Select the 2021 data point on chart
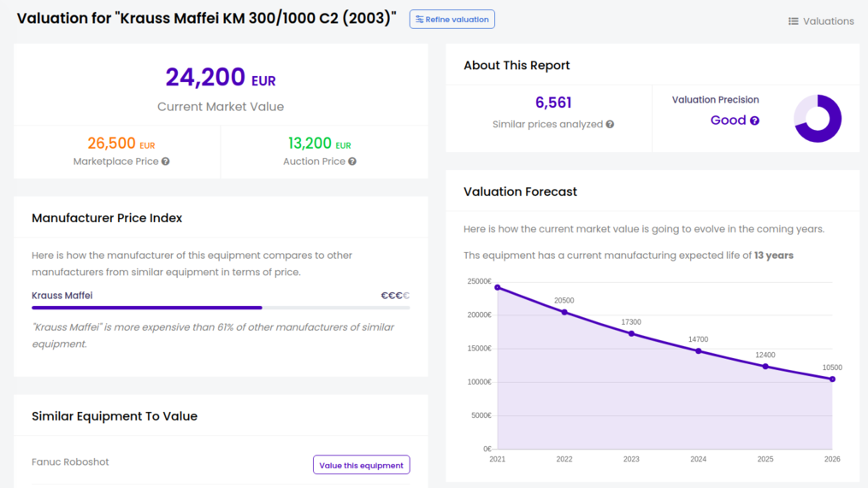This screenshot has height=488, width=868. pyautogui.click(x=498, y=287)
